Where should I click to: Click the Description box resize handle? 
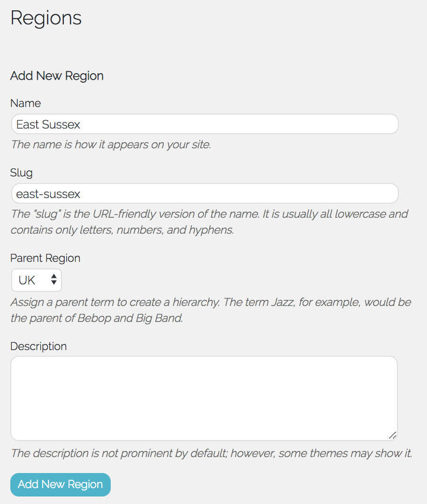[392, 435]
